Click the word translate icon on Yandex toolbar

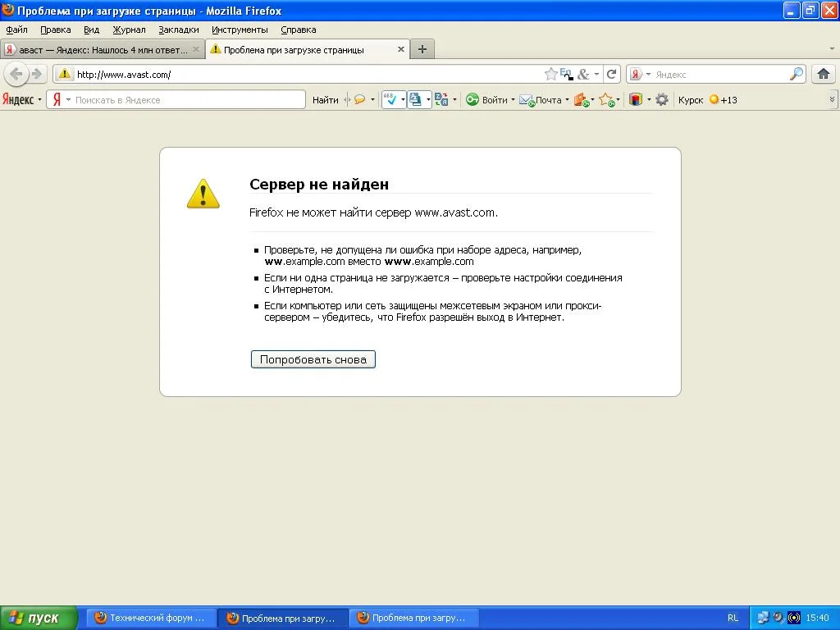[x=441, y=99]
